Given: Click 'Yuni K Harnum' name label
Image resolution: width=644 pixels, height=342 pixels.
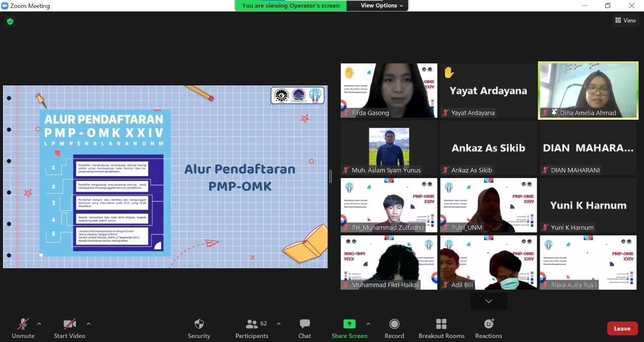Looking at the screenshot, I should point(572,228).
